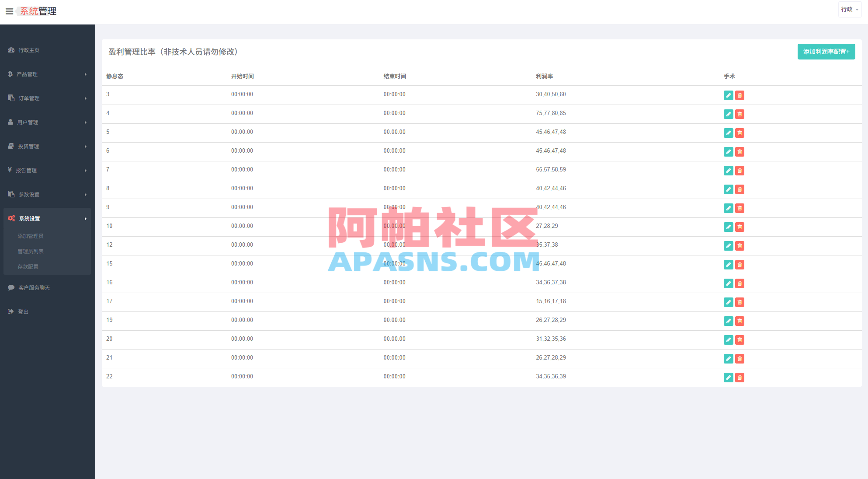868x479 pixels.
Task: Click the 报告管理 yen icon
Action: [x=10, y=170]
